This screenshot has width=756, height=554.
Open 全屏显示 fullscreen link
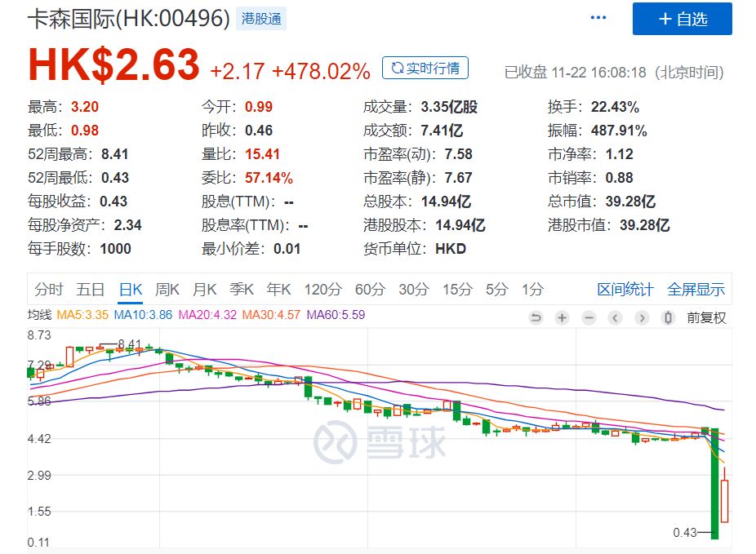point(696,290)
